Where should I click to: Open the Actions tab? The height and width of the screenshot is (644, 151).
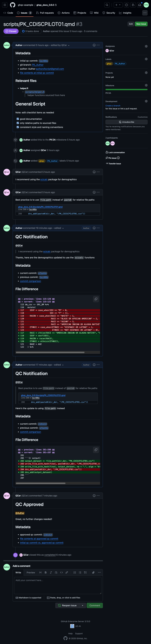coord(64,13)
